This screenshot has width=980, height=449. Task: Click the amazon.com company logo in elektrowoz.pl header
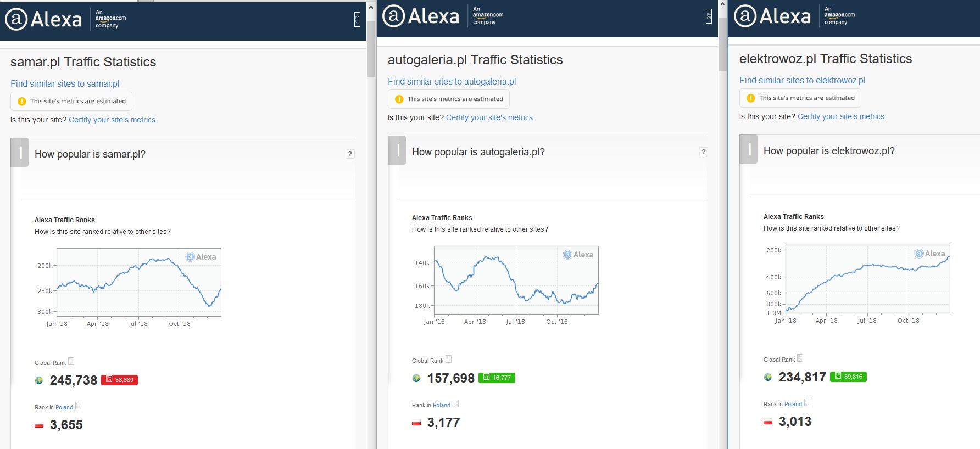839,15
